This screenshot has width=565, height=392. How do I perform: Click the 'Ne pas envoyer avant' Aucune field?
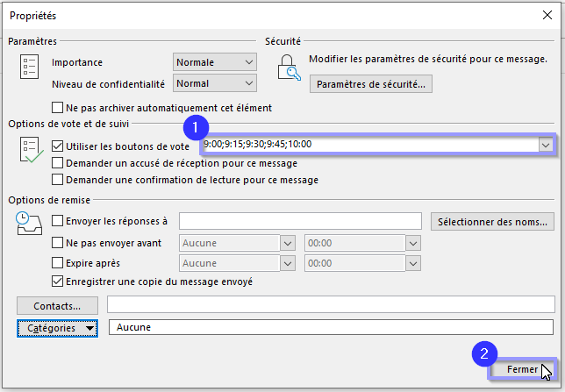[x=230, y=243]
